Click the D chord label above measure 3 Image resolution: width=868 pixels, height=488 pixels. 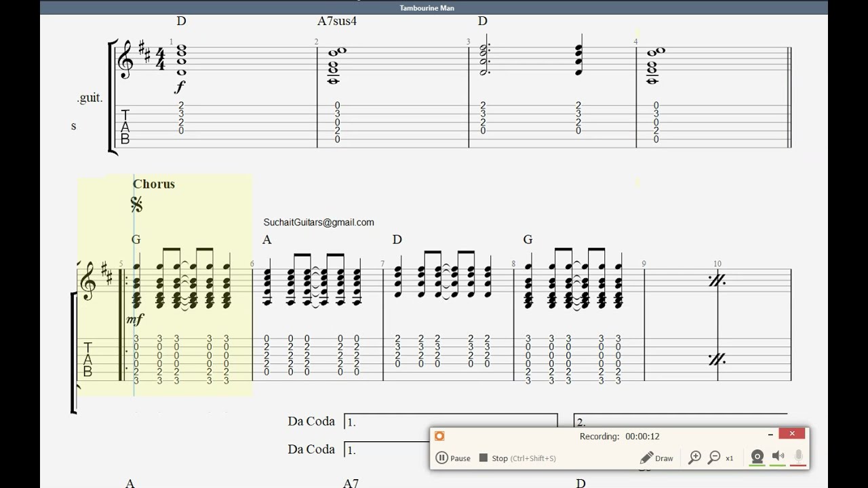(x=482, y=21)
